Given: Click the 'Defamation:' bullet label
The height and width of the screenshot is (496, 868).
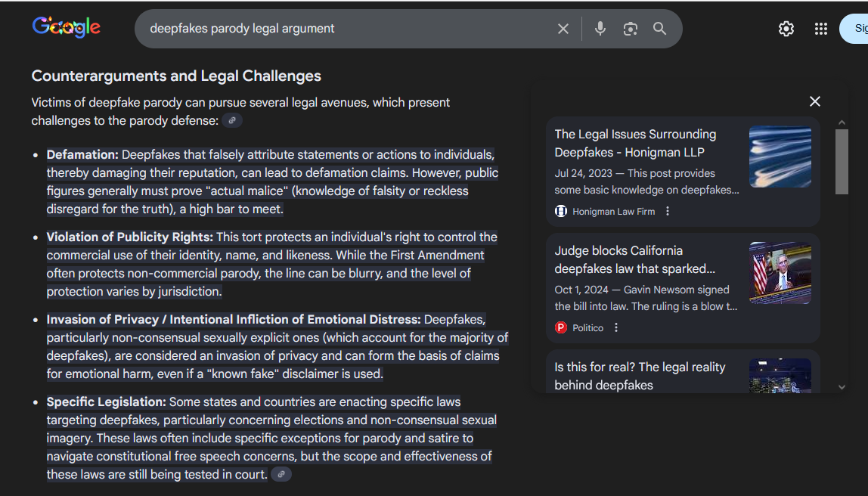Looking at the screenshot, I should [x=82, y=154].
